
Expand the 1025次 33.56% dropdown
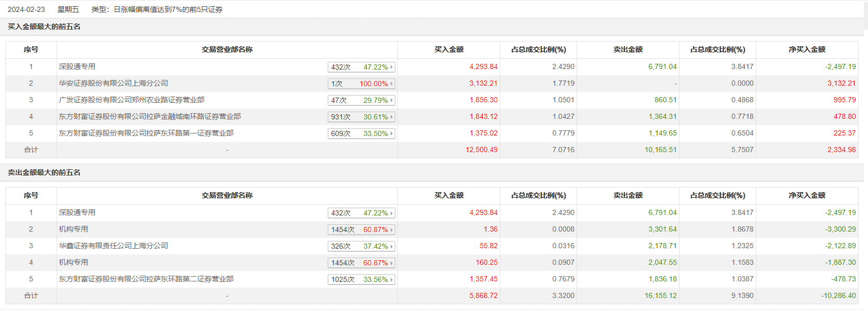tap(392, 279)
